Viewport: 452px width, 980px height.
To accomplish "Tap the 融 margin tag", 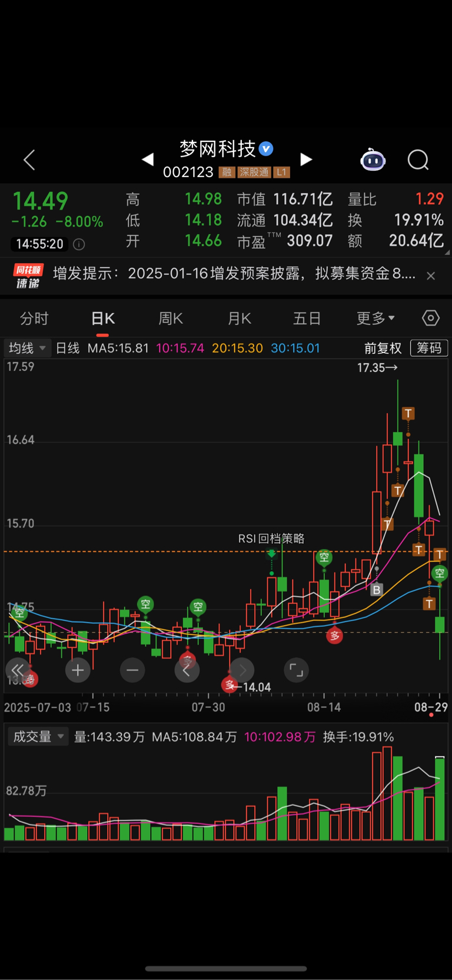I will [x=227, y=172].
